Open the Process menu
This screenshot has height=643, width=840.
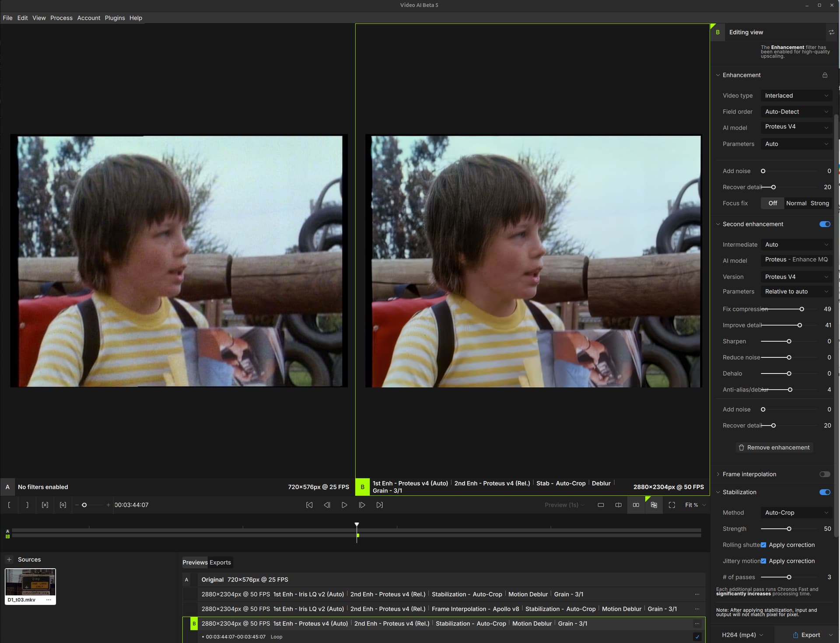[61, 18]
